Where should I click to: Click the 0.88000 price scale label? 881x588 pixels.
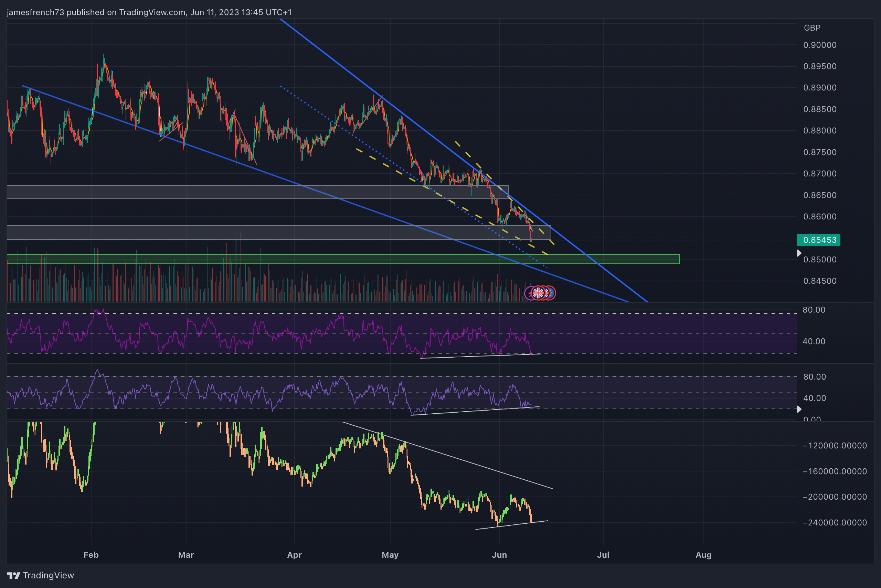pos(820,131)
